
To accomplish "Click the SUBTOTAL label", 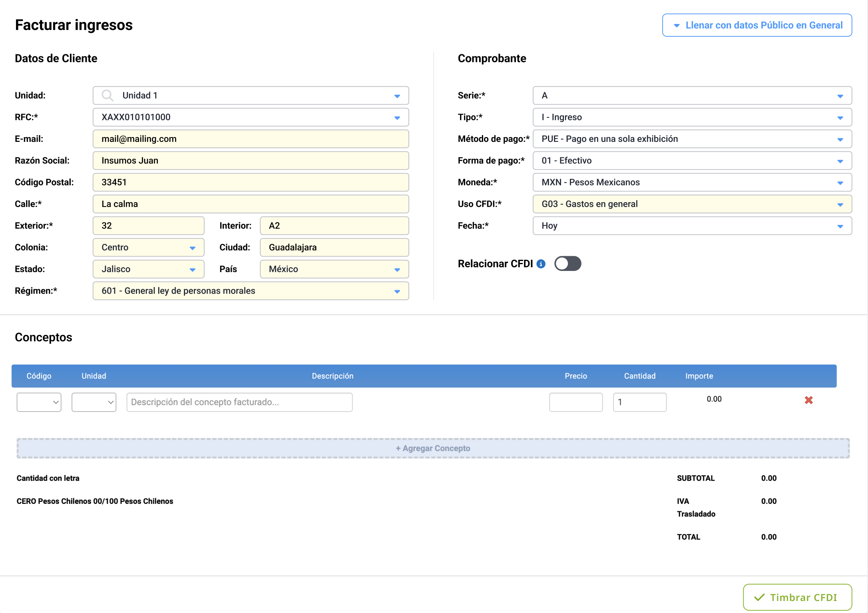I will [696, 478].
